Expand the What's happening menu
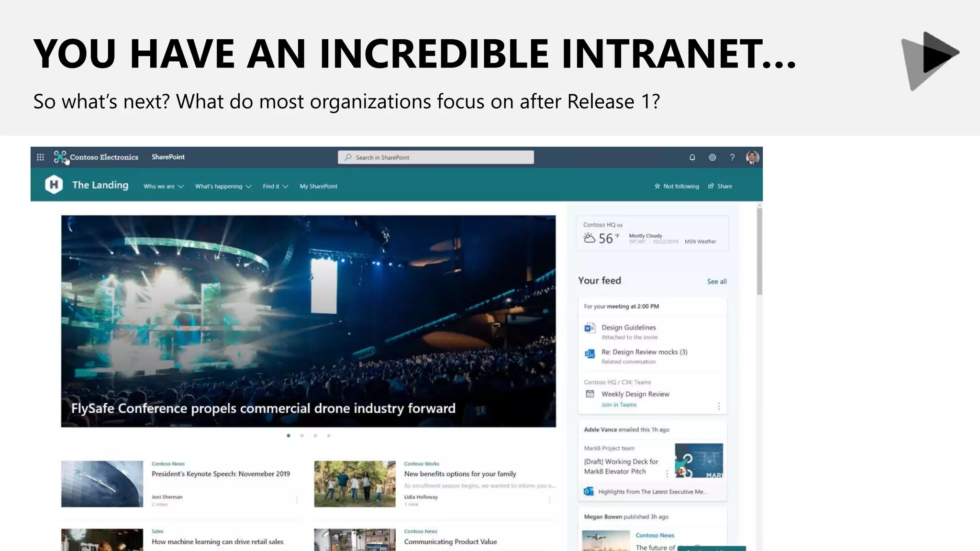980x551 pixels. coord(223,186)
